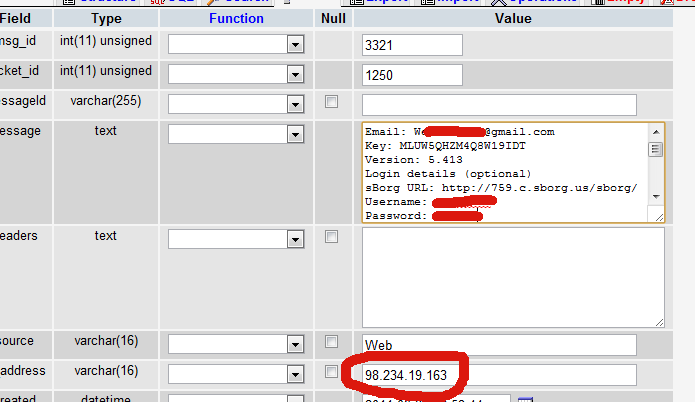Toggle the Null checkbox for source
Image resolution: width=695 pixels, height=402 pixels.
pyautogui.click(x=332, y=341)
